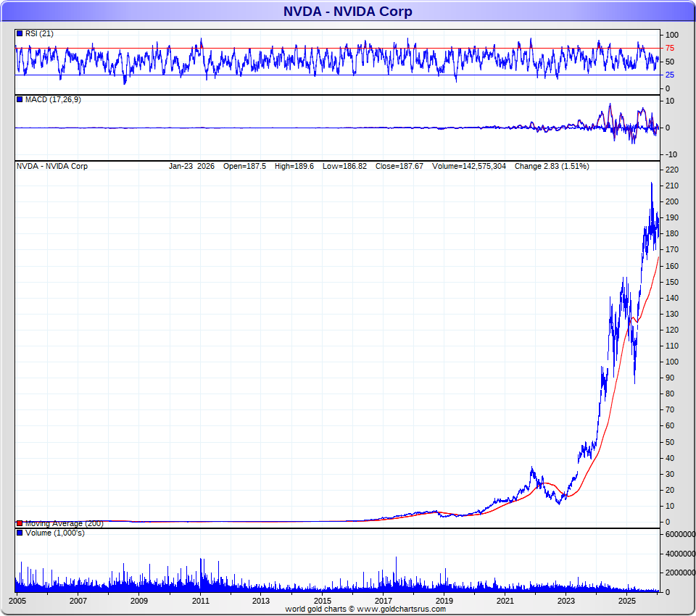Click the blue RSI (21) legend square

click(x=20, y=33)
